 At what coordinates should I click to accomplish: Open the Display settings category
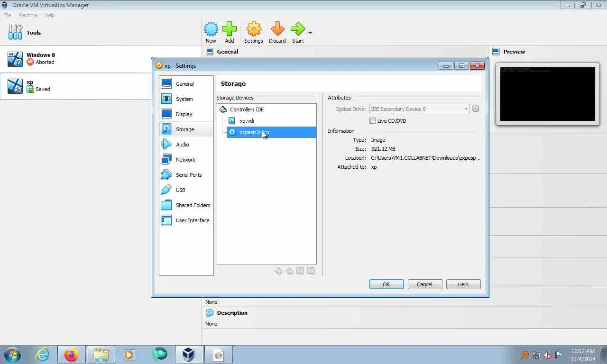186,114
